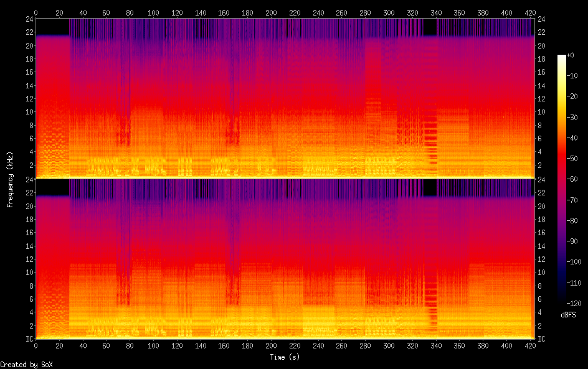Click the "dBFS" label under the color scale

pos(568,315)
